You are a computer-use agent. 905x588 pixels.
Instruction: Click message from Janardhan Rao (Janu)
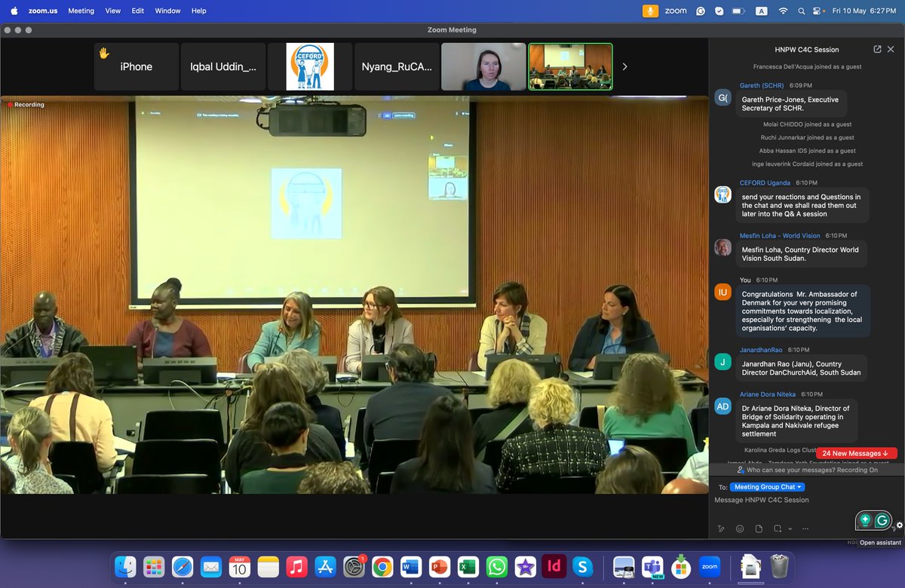click(x=802, y=369)
